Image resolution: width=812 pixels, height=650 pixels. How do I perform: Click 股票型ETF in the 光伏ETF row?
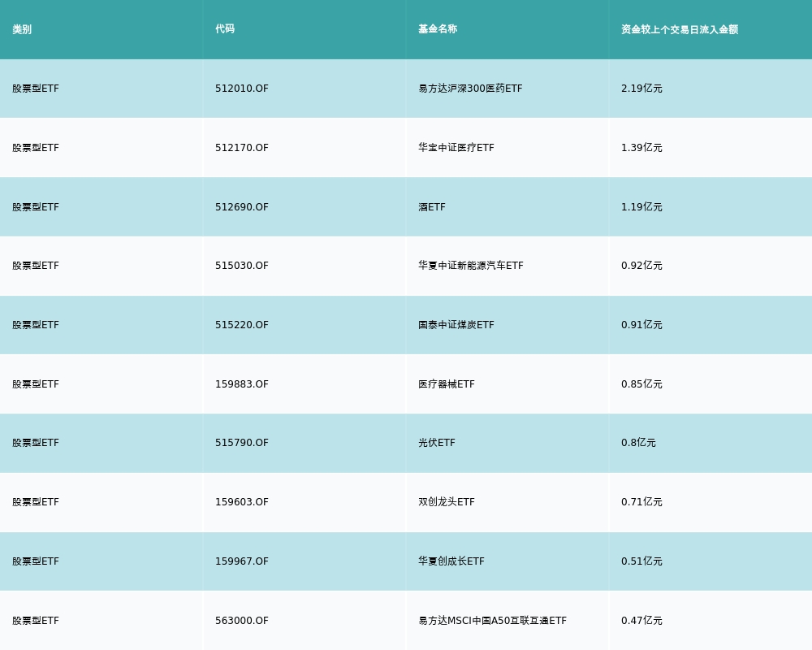[x=36, y=443]
